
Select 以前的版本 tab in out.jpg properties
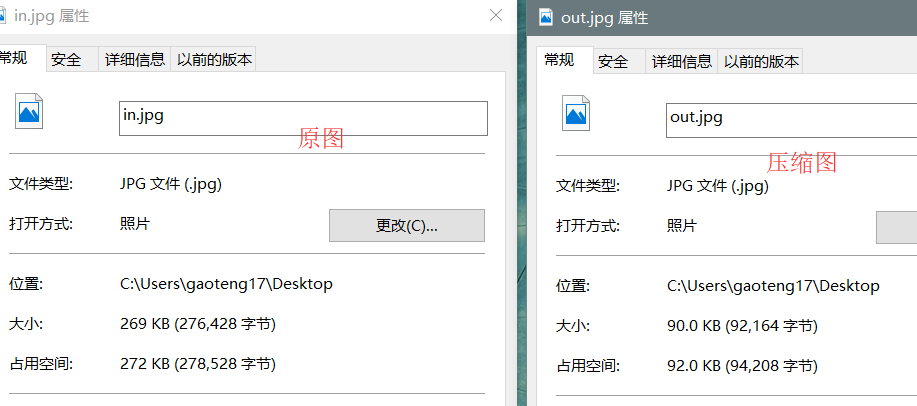pyautogui.click(x=761, y=62)
